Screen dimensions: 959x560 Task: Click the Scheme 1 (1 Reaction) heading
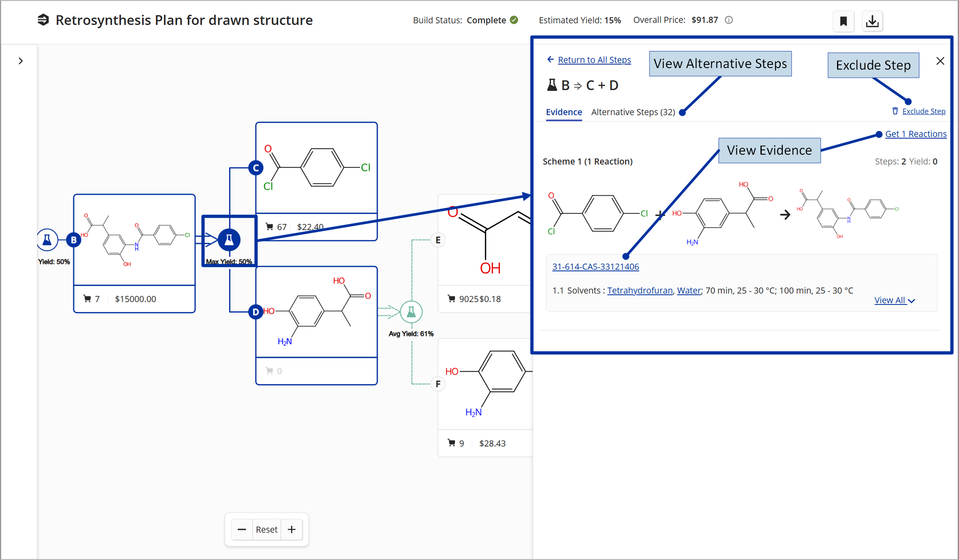point(587,162)
